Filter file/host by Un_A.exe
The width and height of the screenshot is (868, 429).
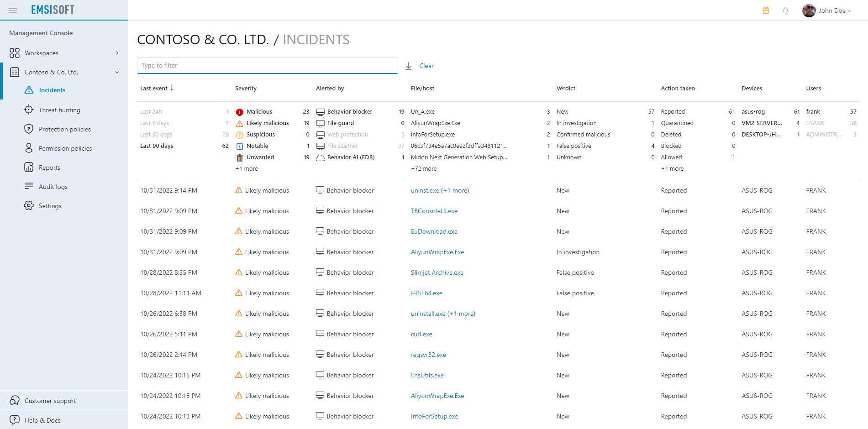[423, 111]
